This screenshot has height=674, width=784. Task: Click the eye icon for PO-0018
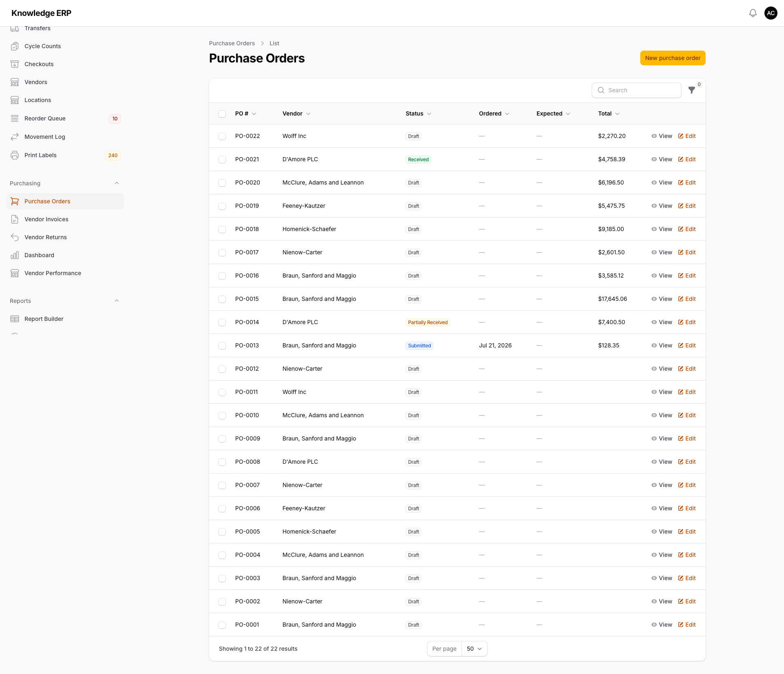pyautogui.click(x=654, y=229)
